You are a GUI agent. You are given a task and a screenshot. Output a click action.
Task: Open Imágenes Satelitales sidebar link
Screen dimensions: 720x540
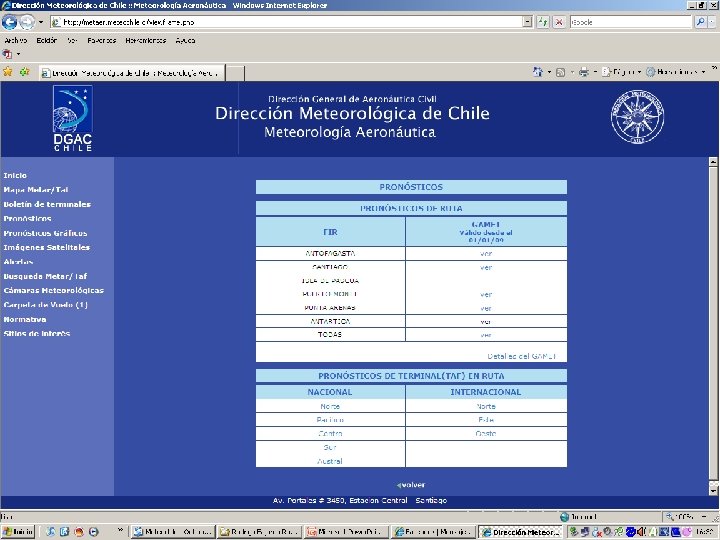pyautogui.click(x=47, y=247)
